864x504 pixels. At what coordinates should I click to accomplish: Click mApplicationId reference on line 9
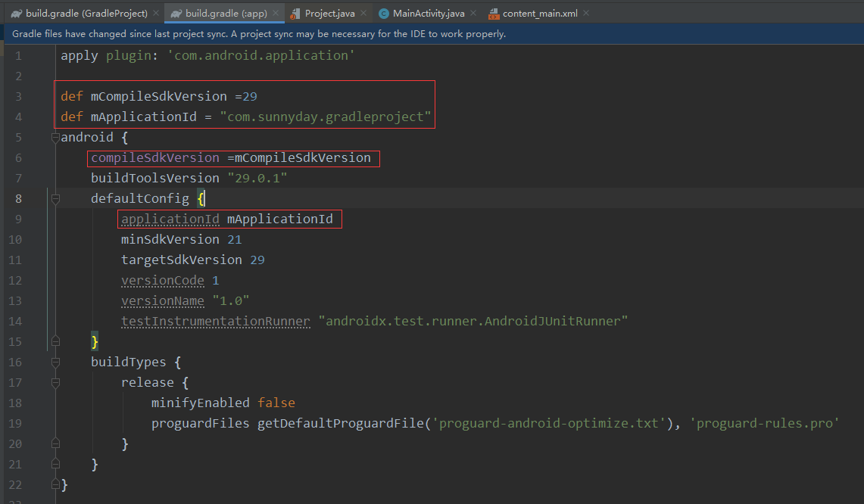point(280,219)
